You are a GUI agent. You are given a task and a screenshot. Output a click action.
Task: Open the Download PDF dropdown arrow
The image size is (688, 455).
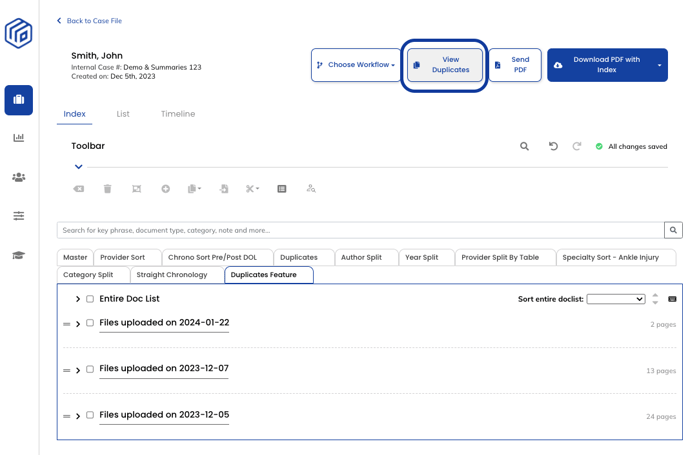[x=659, y=65]
